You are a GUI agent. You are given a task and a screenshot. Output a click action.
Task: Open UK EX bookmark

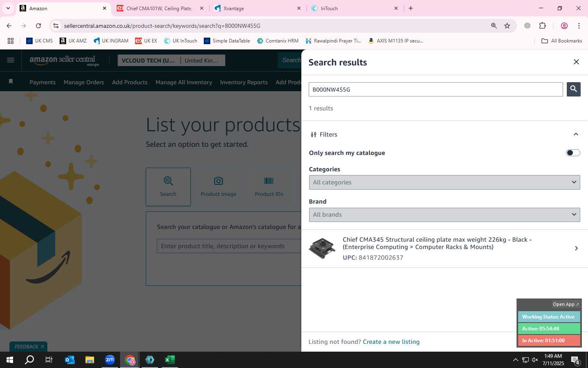[x=146, y=41]
